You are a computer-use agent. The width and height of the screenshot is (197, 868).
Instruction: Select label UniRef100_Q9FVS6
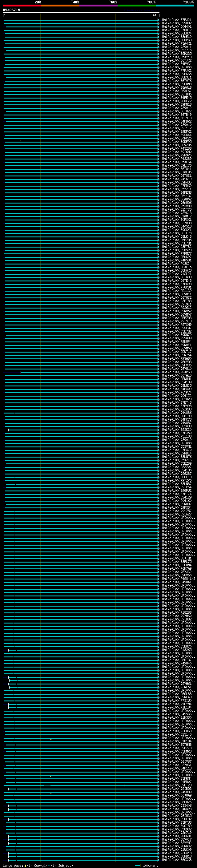176,365
